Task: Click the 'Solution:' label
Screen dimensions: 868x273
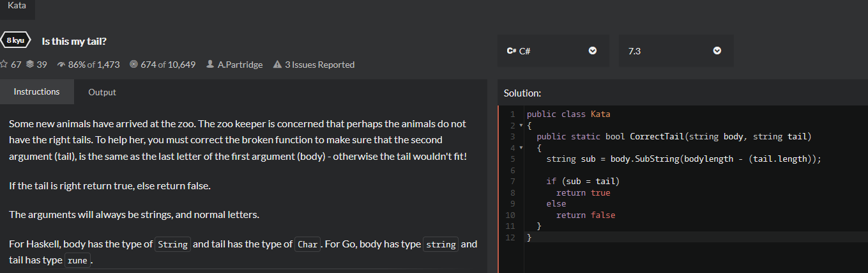Action: [522, 93]
